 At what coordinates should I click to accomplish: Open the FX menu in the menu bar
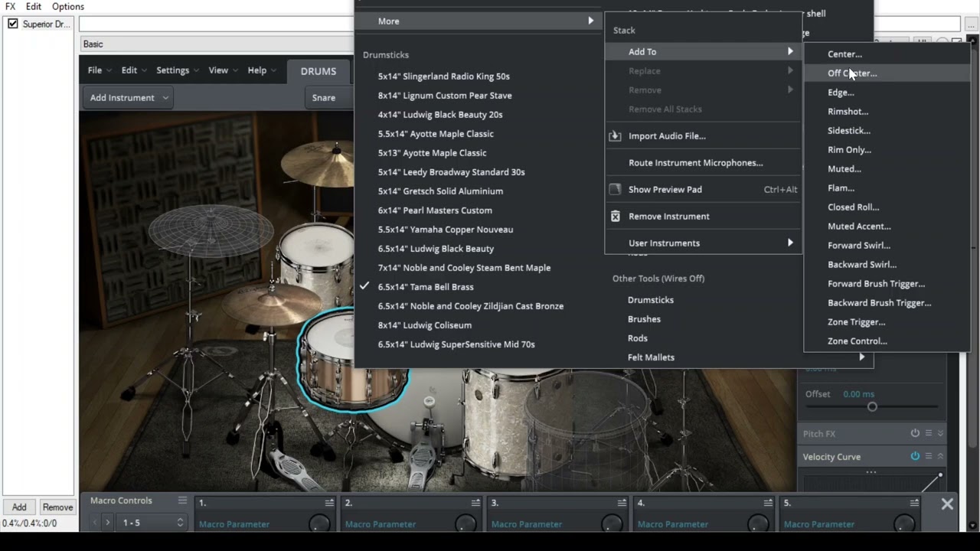(11, 6)
